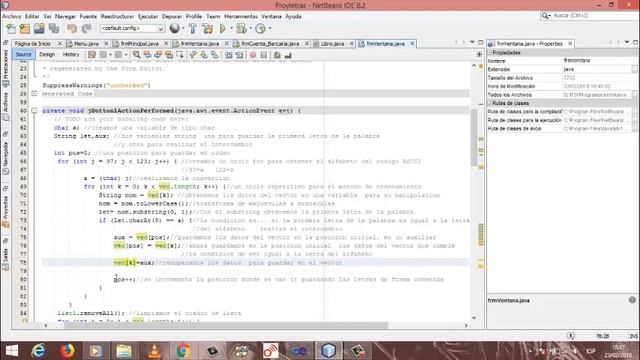The height and width of the screenshot is (360, 640).
Task: Open the Salida output side panel
Action: (x=5, y=258)
